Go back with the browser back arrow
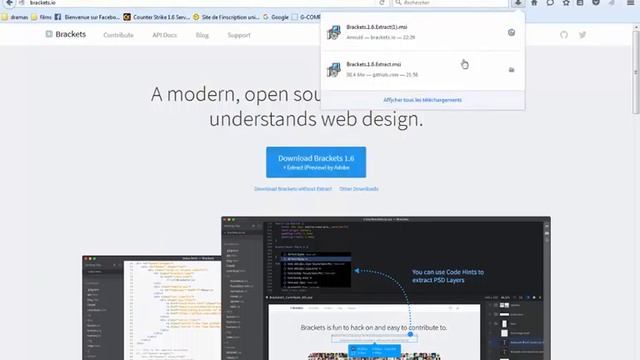Viewport: 640px width, 360px height. point(9,2)
